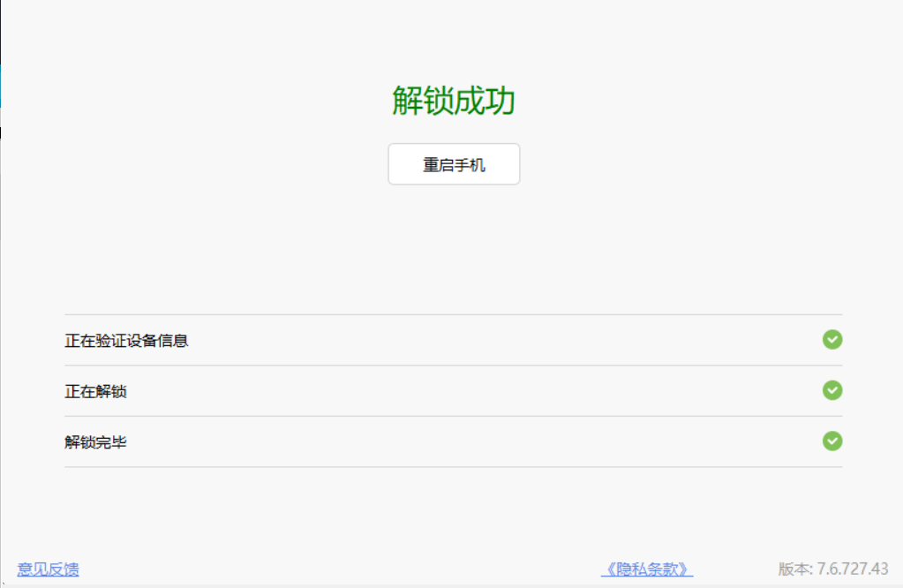
Task: Open the 《隐私条款》 privacy link
Action: point(647,569)
